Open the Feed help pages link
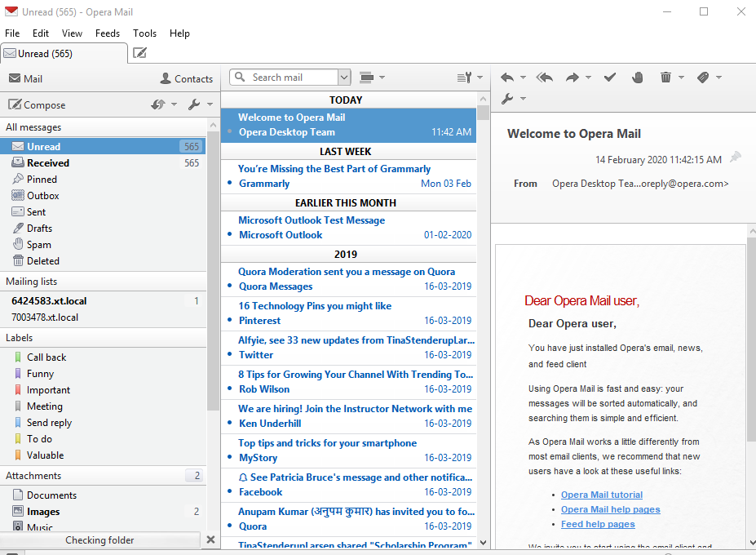This screenshot has width=756, height=555. tap(598, 524)
